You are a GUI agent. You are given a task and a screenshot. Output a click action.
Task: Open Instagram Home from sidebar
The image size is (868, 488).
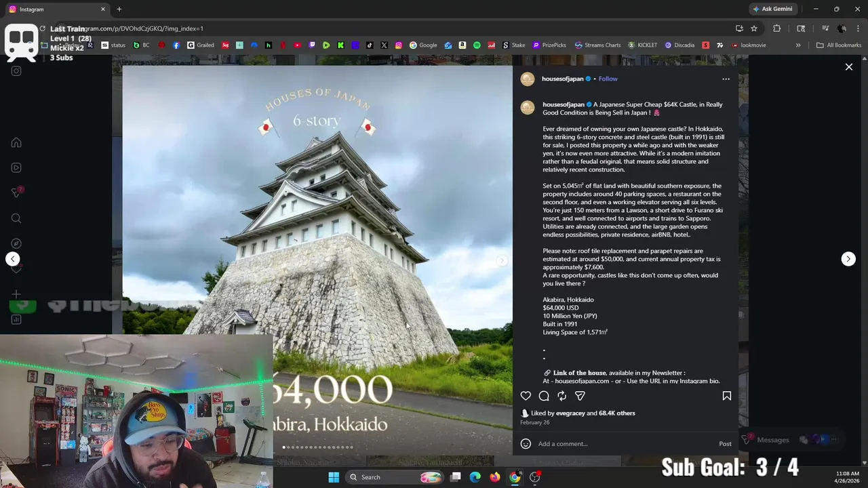tap(16, 143)
